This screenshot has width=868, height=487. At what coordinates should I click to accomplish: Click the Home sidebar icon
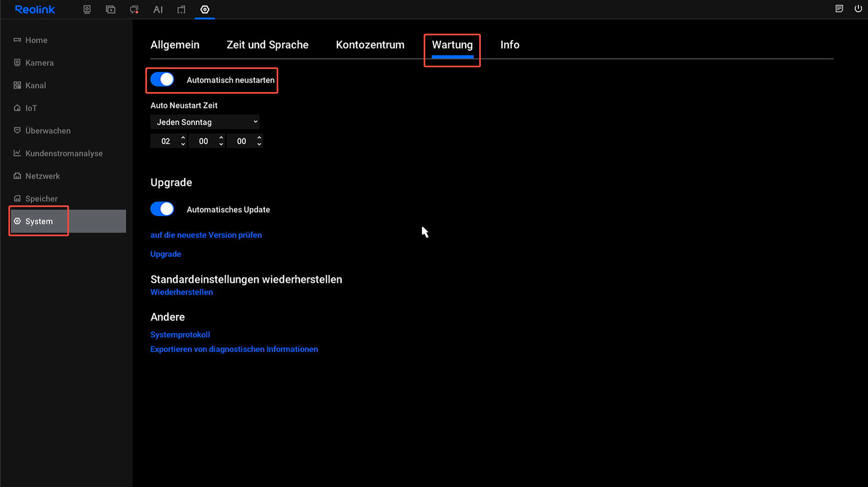17,40
